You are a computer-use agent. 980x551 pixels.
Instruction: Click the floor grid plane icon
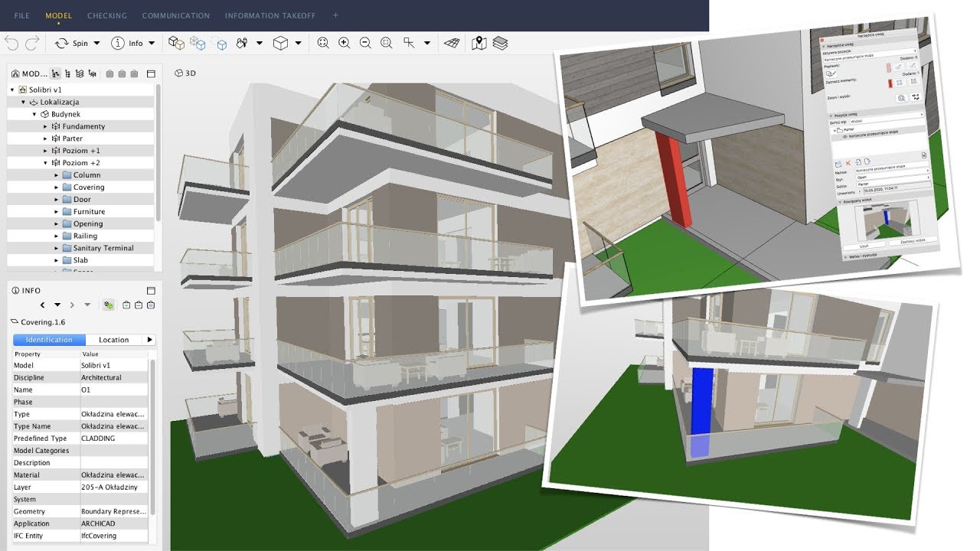pos(453,44)
